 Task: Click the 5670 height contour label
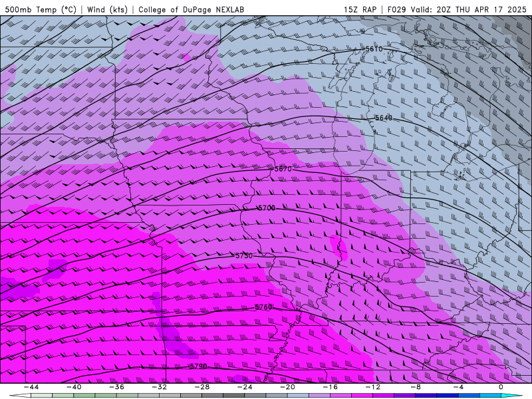[x=283, y=169]
